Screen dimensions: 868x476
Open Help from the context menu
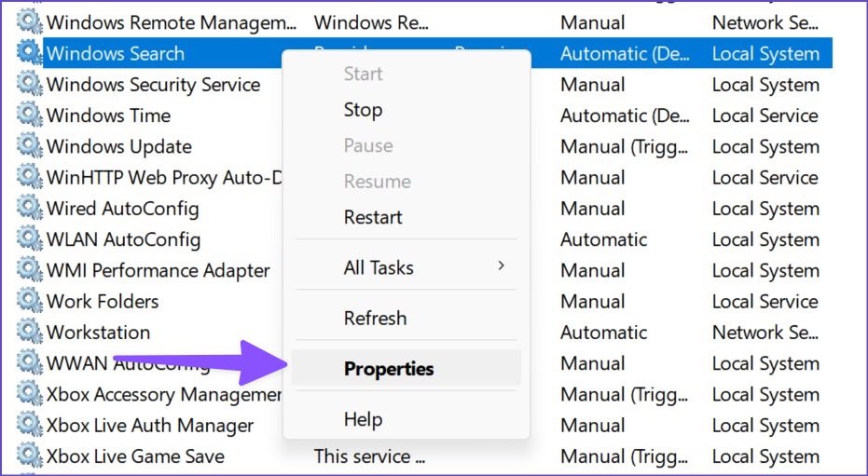[363, 419]
